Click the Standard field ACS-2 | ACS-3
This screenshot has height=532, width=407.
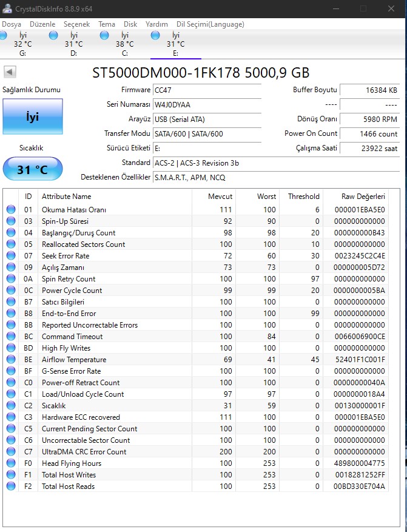tap(276, 163)
